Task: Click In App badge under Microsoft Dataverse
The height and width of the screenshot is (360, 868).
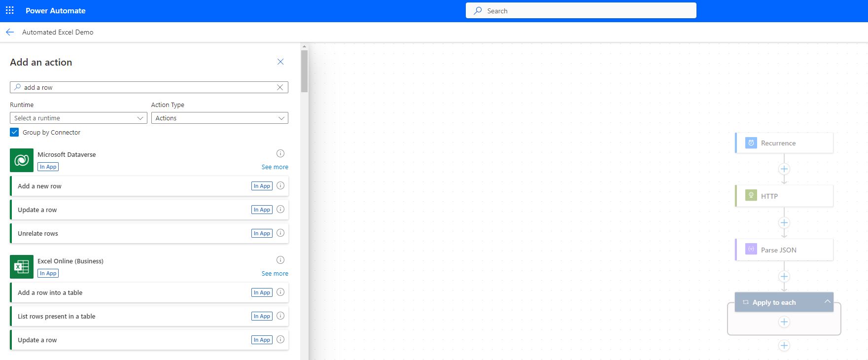Action: pos(48,167)
